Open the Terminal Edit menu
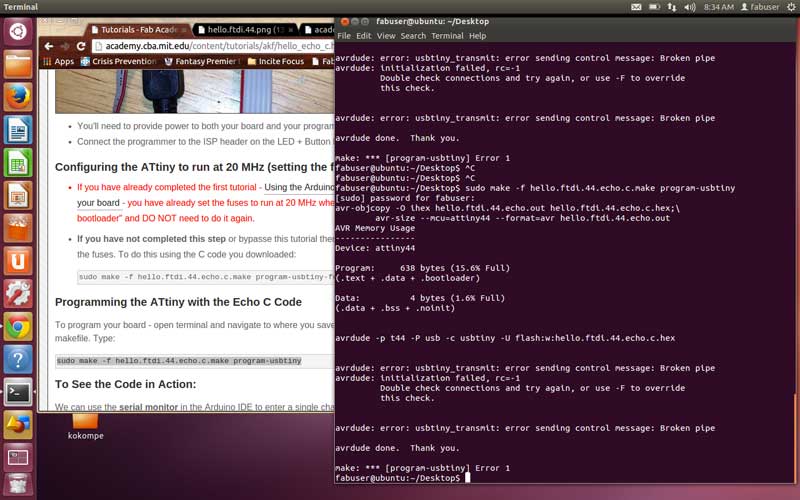The height and width of the screenshot is (500, 800). click(364, 36)
